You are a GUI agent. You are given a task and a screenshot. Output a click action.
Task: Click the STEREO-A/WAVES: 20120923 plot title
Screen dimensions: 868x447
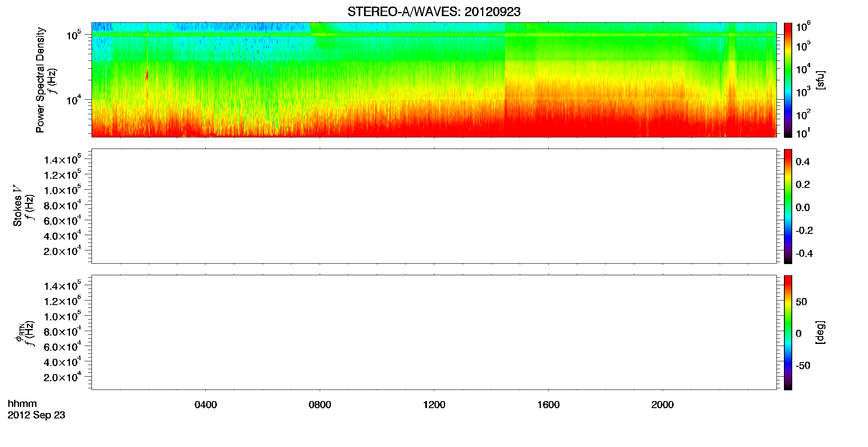point(434,12)
